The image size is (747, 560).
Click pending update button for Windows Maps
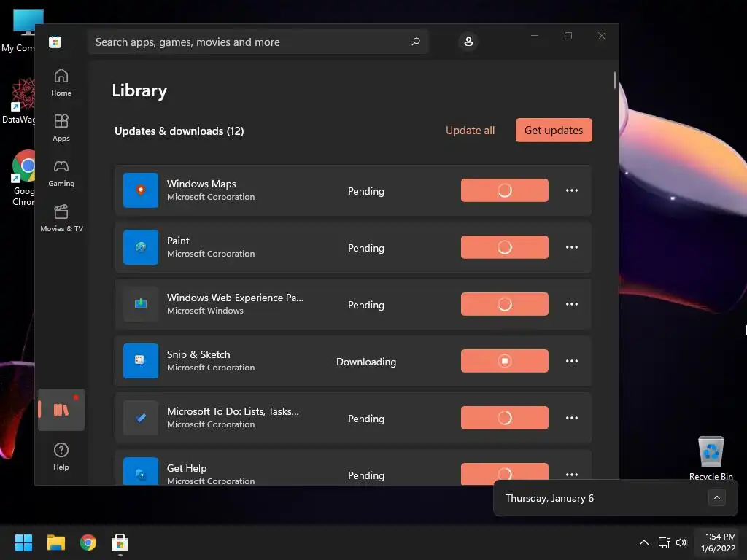(505, 190)
